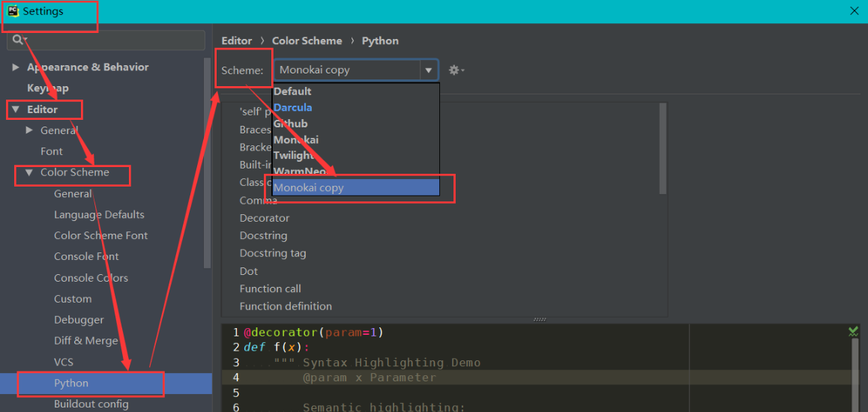Open Language Defaults color settings
Viewport: 868px width, 412px height.
[99, 214]
